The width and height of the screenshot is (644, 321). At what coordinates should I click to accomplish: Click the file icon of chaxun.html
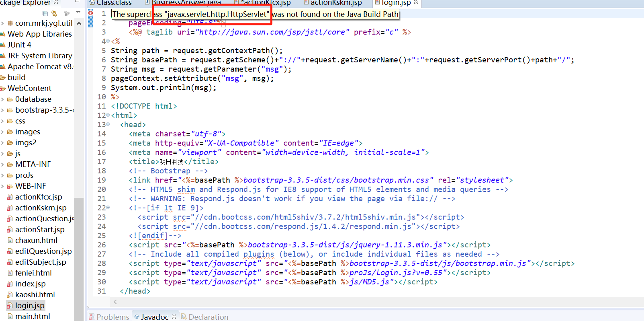click(10, 240)
